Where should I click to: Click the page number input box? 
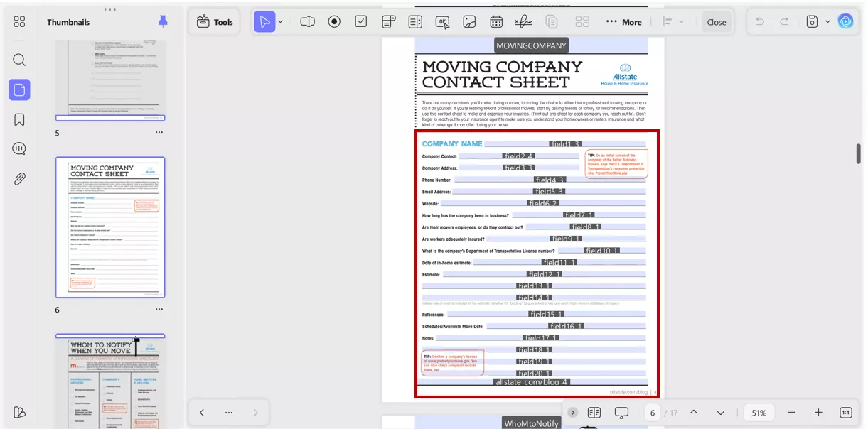(653, 413)
